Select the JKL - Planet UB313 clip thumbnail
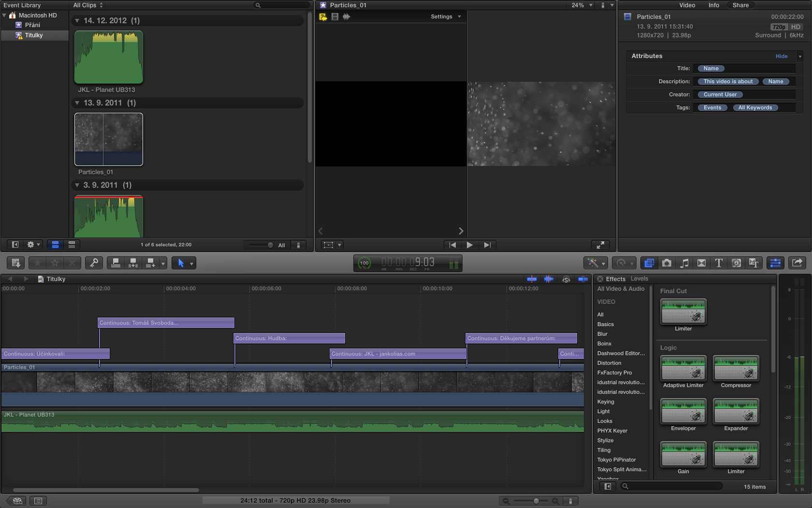Viewport: 812px width, 508px height. [109, 57]
